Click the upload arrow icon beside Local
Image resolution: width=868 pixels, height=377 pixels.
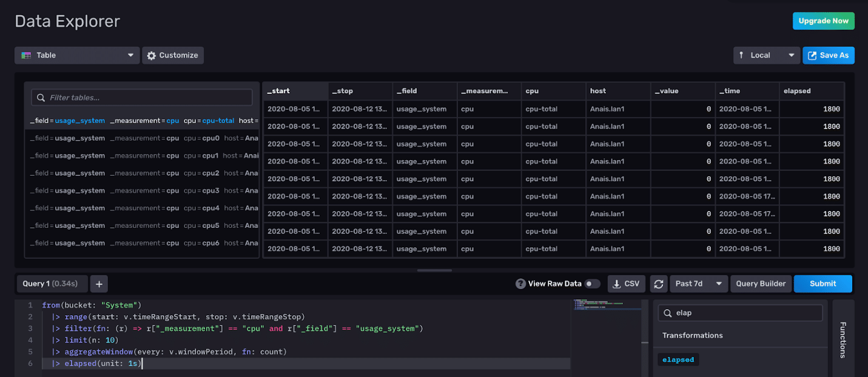click(x=743, y=55)
